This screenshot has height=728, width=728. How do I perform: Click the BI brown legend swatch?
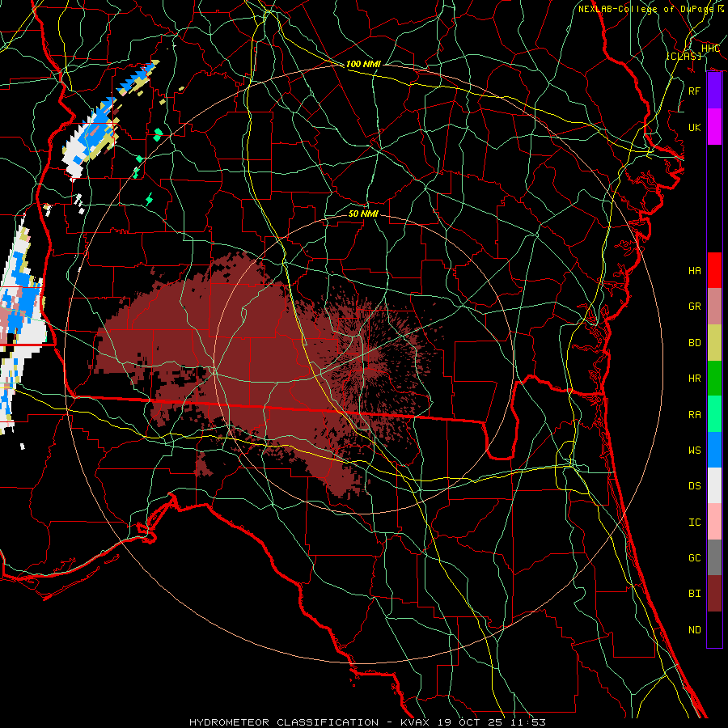click(714, 594)
